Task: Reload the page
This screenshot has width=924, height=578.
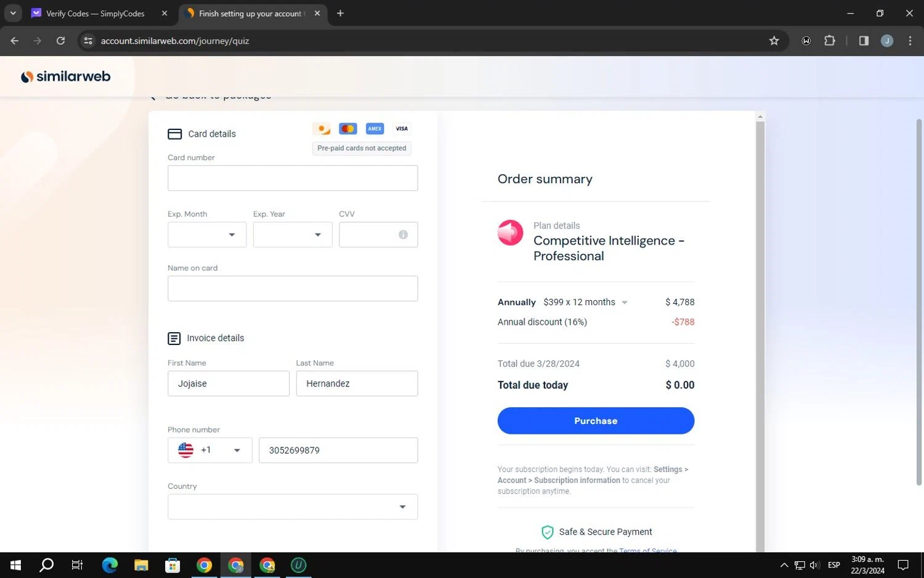Action: click(x=60, y=41)
